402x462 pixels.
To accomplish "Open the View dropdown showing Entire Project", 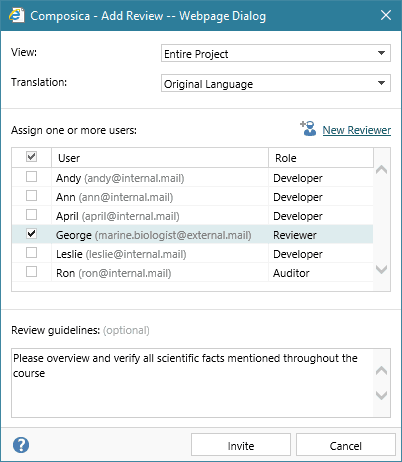I will pyautogui.click(x=276, y=53).
